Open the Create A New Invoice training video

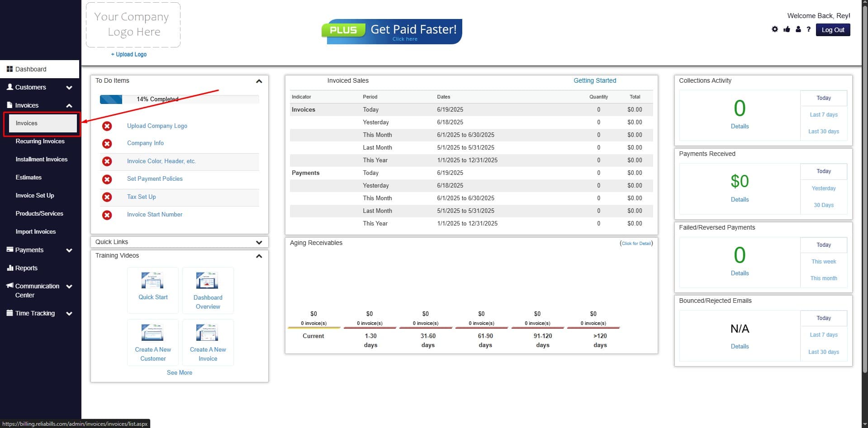pyautogui.click(x=208, y=342)
